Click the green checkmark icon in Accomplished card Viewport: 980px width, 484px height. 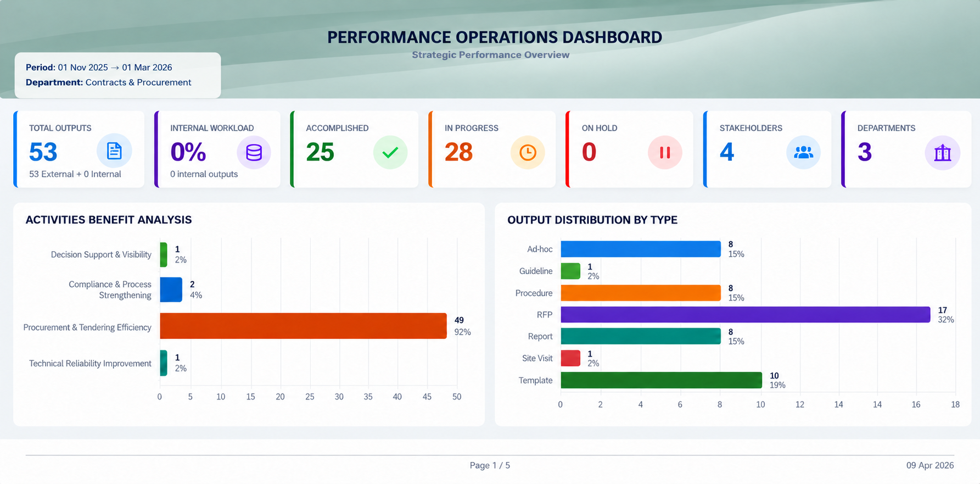pos(390,152)
